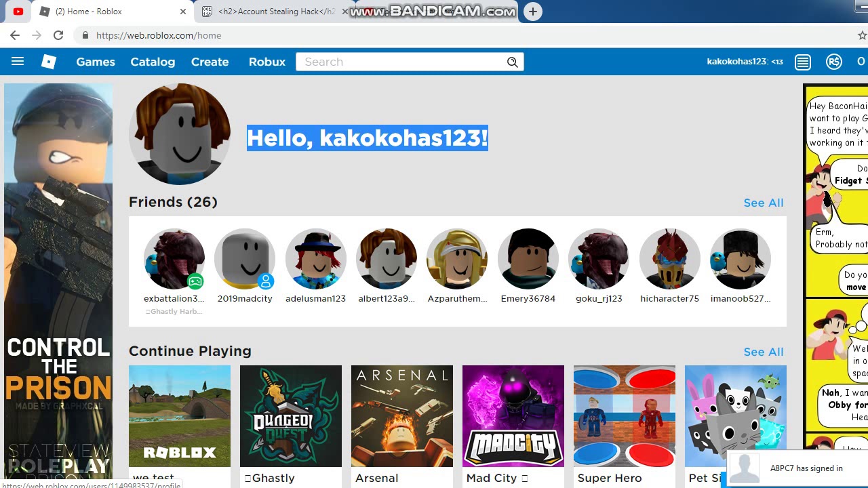This screenshot has width=868, height=488.
Task: Open the hamburger navigation menu
Action: tap(18, 62)
